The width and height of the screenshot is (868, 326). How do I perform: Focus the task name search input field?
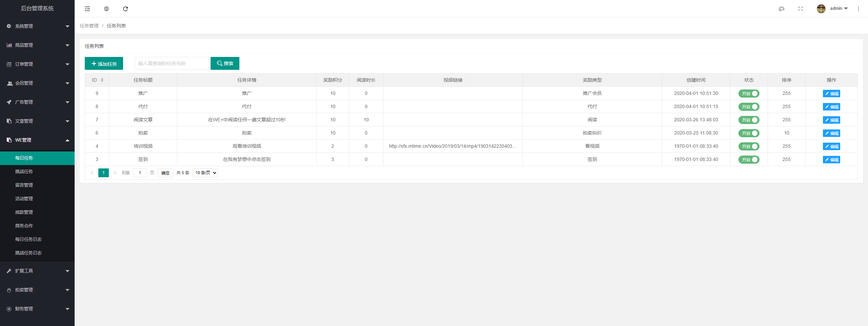pos(172,63)
